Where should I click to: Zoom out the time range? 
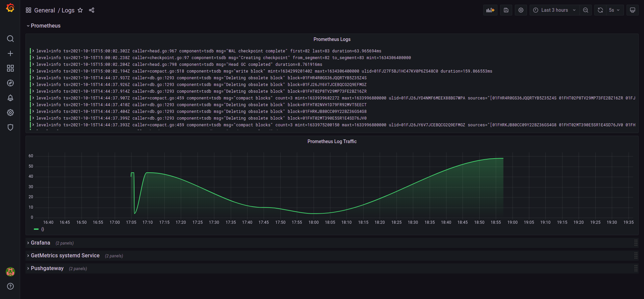pyautogui.click(x=586, y=10)
